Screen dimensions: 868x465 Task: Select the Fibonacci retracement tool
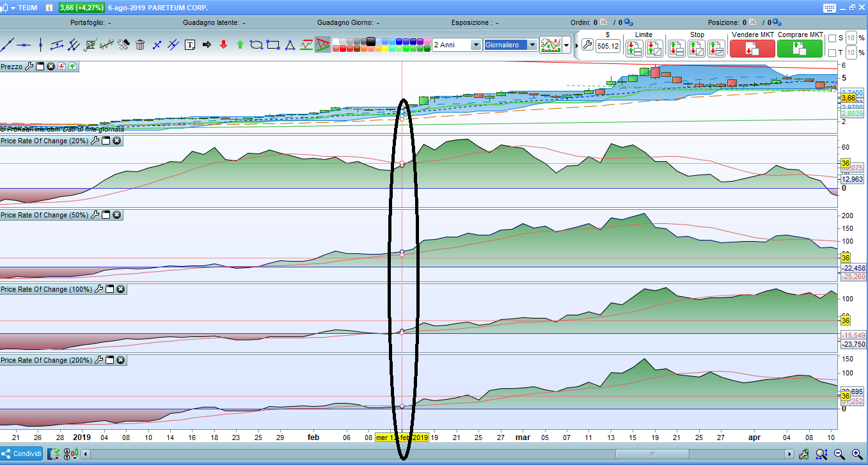tap(90, 45)
